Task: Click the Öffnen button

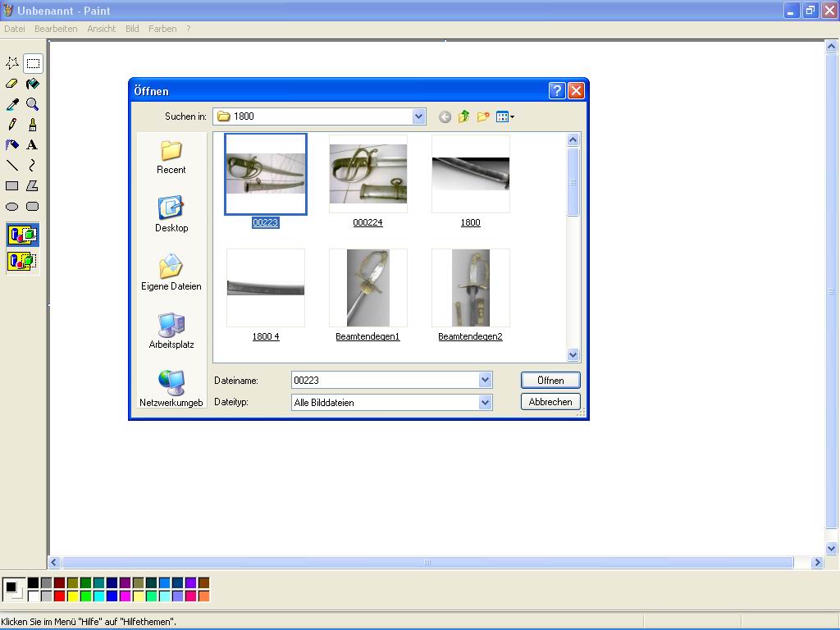Action: click(550, 380)
